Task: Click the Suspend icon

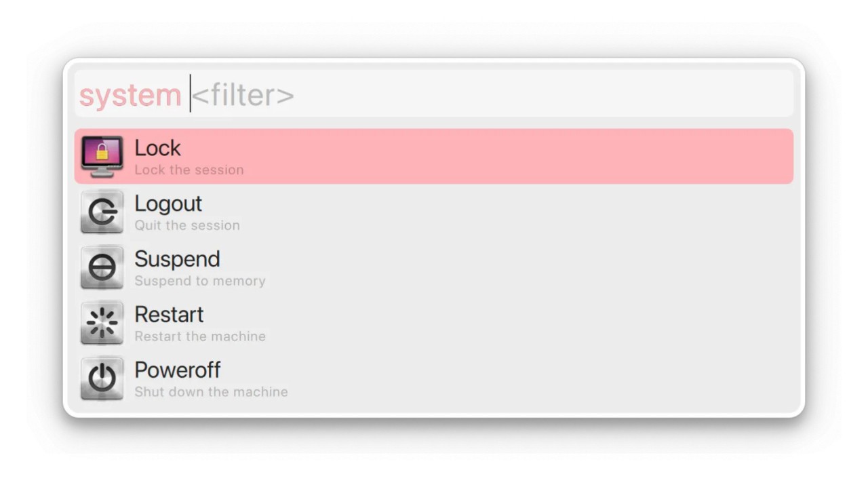Action: (x=102, y=268)
